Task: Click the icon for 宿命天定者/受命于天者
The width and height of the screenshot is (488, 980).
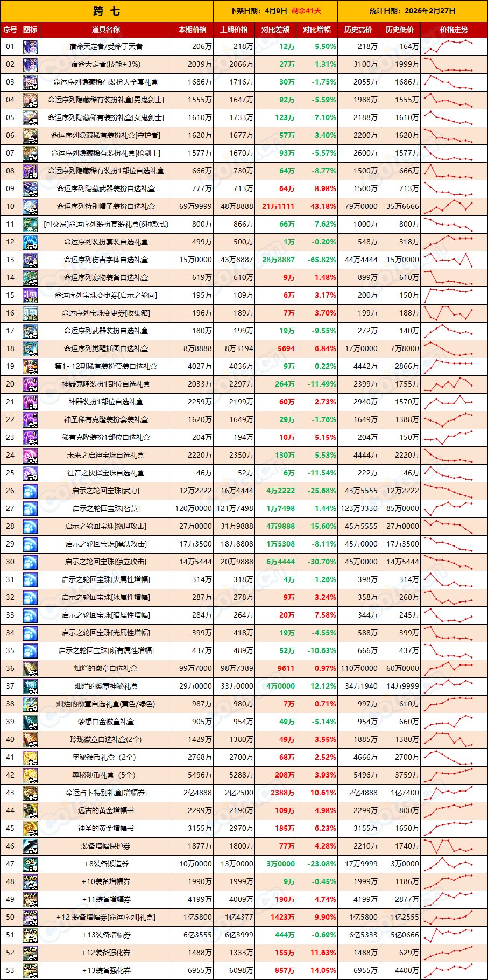Action: pos(30,47)
